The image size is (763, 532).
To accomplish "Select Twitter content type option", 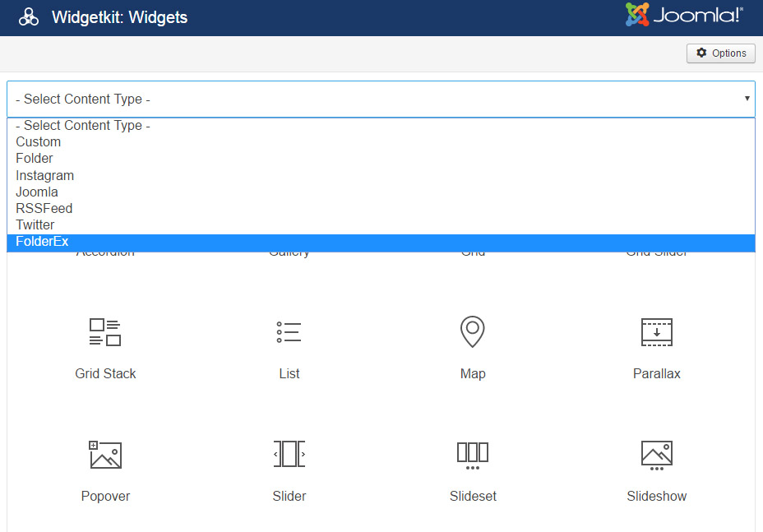I will click(381, 224).
